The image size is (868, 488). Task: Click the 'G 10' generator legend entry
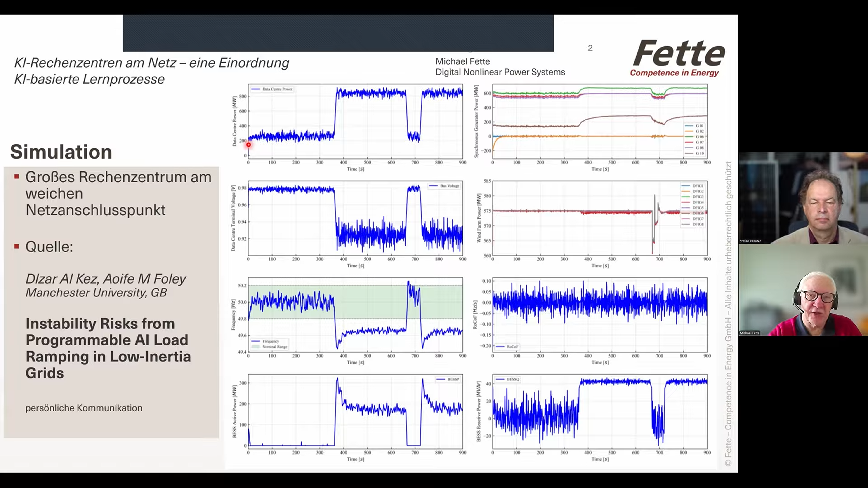(x=694, y=153)
